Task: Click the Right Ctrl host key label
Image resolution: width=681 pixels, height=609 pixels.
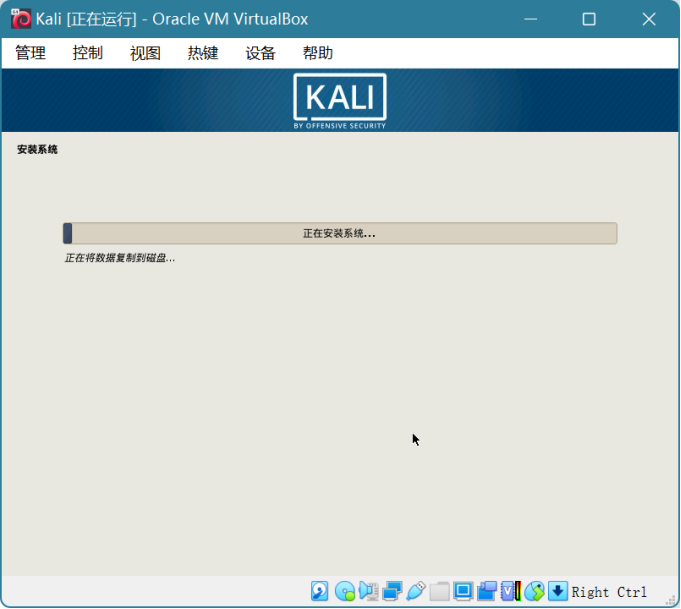Action: (x=609, y=592)
